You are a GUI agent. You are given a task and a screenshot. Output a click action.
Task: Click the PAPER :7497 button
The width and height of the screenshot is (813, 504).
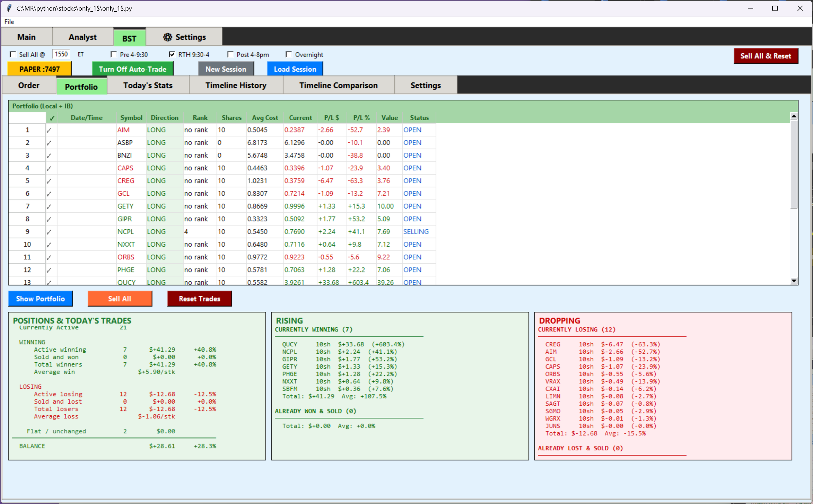click(40, 69)
